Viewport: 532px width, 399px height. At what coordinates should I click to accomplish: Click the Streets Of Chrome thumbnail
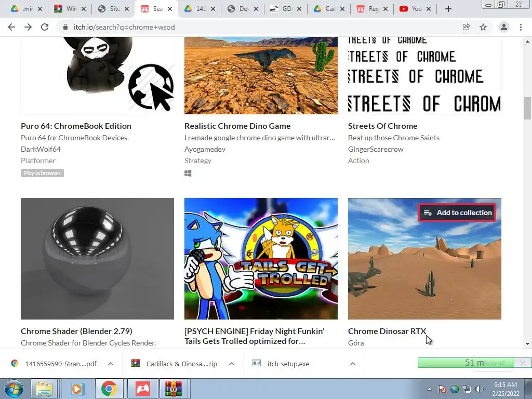coord(424,75)
